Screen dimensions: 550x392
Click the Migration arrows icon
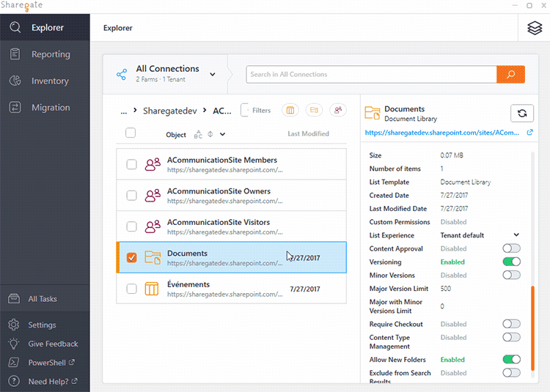click(x=15, y=107)
